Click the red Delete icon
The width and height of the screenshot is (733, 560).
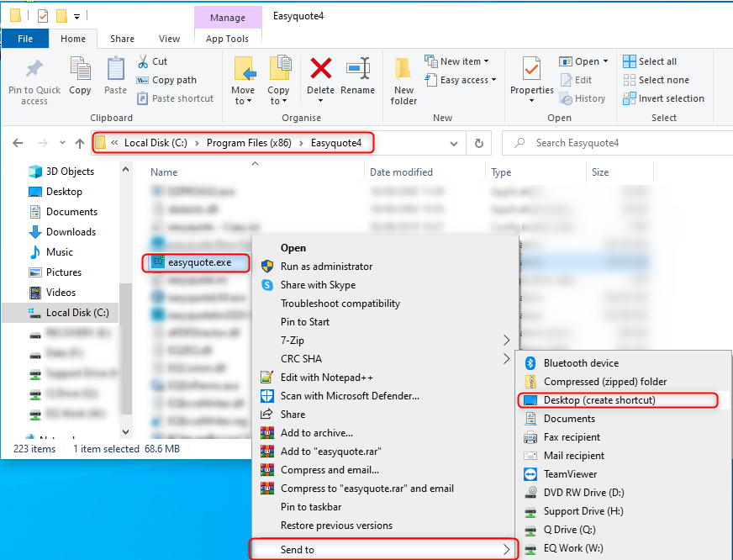coord(321,68)
